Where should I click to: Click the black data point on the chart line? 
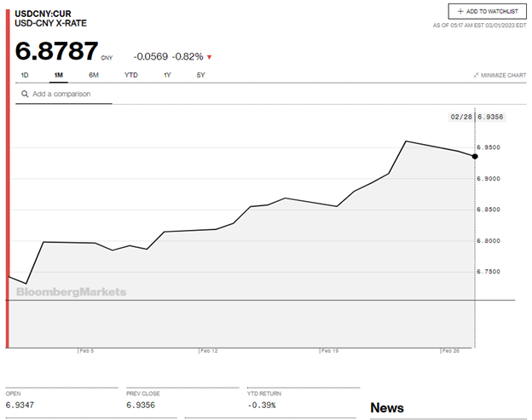click(x=475, y=156)
